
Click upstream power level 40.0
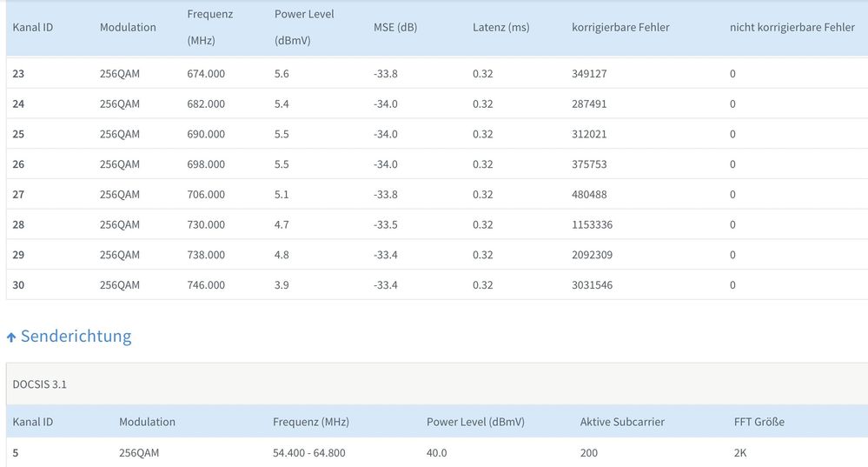coord(436,452)
